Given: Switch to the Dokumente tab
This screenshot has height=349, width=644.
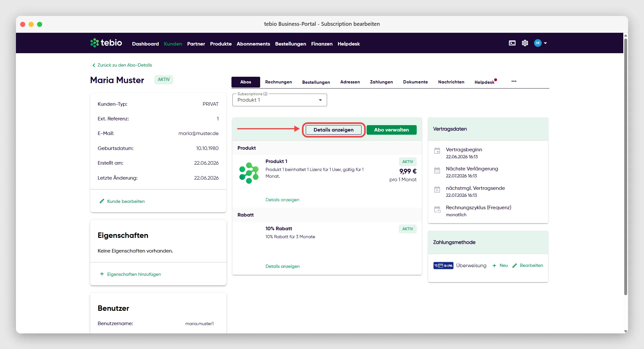Looking at the screenshot, I should [415, 82].
